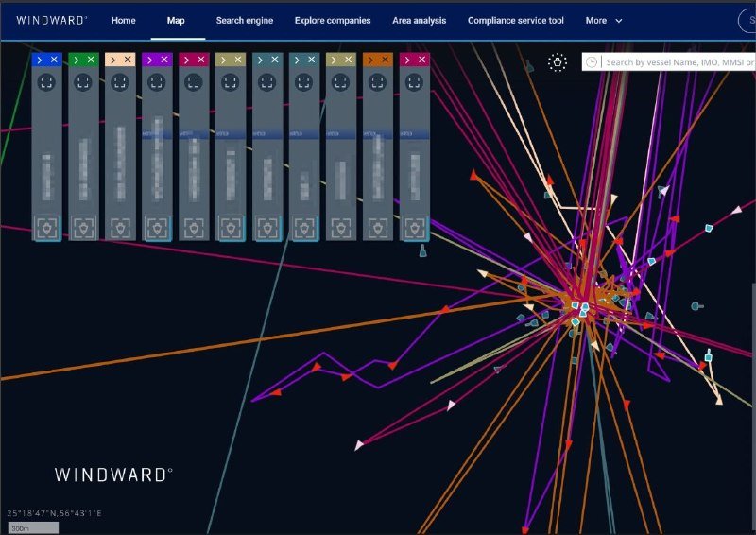The width and height of the screenshot is (756, 535).
Task: Close the sixth card with olive header
Action: [x=238, y=60]
